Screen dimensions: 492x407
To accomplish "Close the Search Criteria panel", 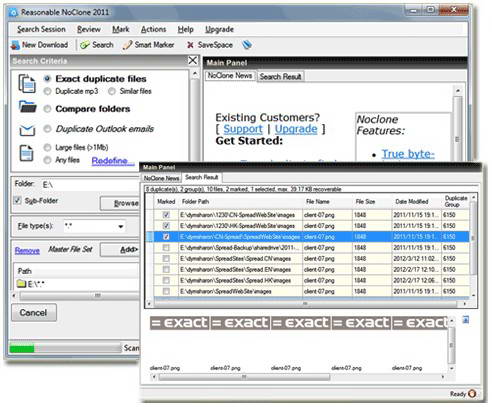I will (x=193, y=60).
